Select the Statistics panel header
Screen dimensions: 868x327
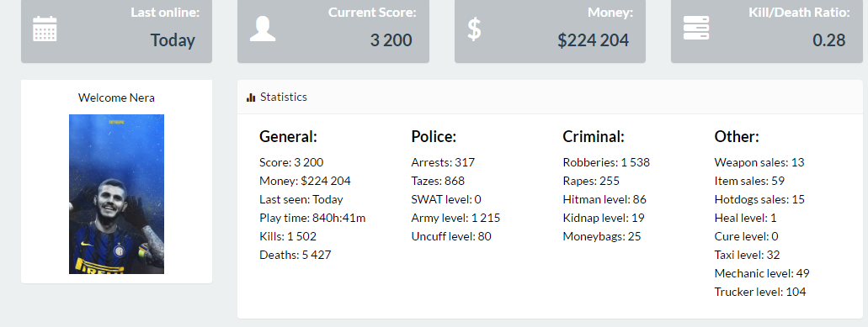click(x=550, y=98)
